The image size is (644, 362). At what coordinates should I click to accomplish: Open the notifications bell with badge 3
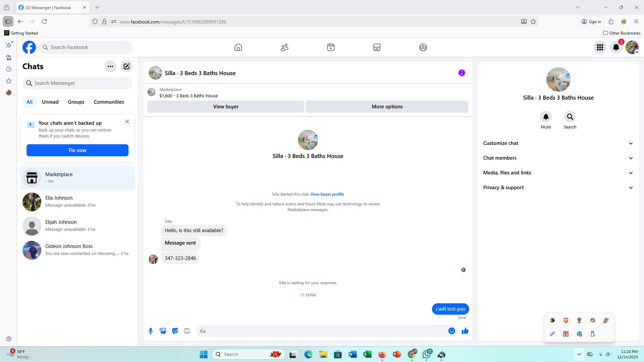(x=616, y=47)
